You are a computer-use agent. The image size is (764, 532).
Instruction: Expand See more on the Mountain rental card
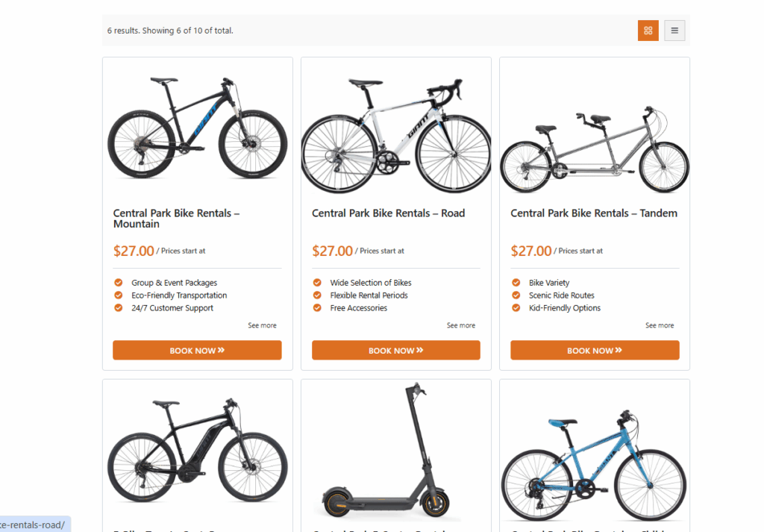point(263,325)
